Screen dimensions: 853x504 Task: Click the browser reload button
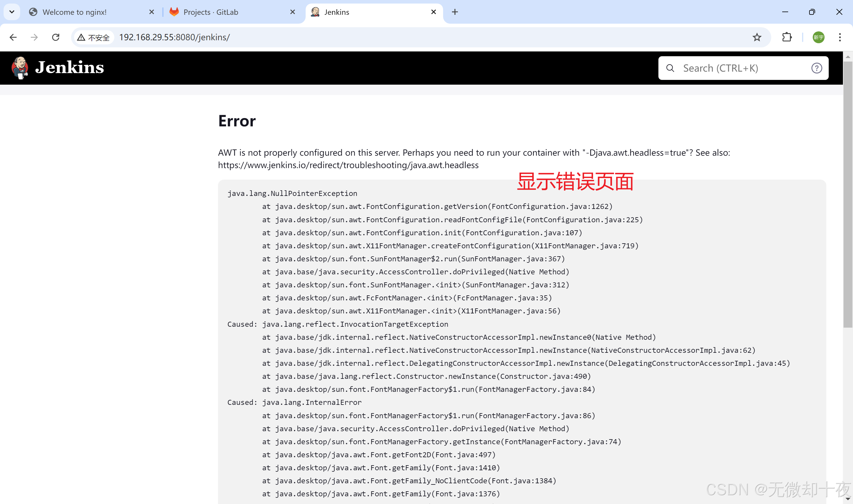pos(56,37)
